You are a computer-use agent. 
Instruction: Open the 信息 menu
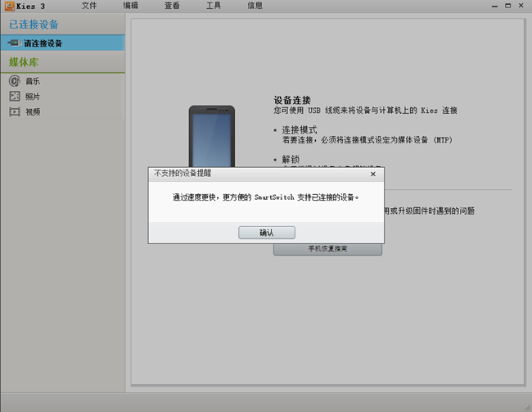(x=255, y=6)
